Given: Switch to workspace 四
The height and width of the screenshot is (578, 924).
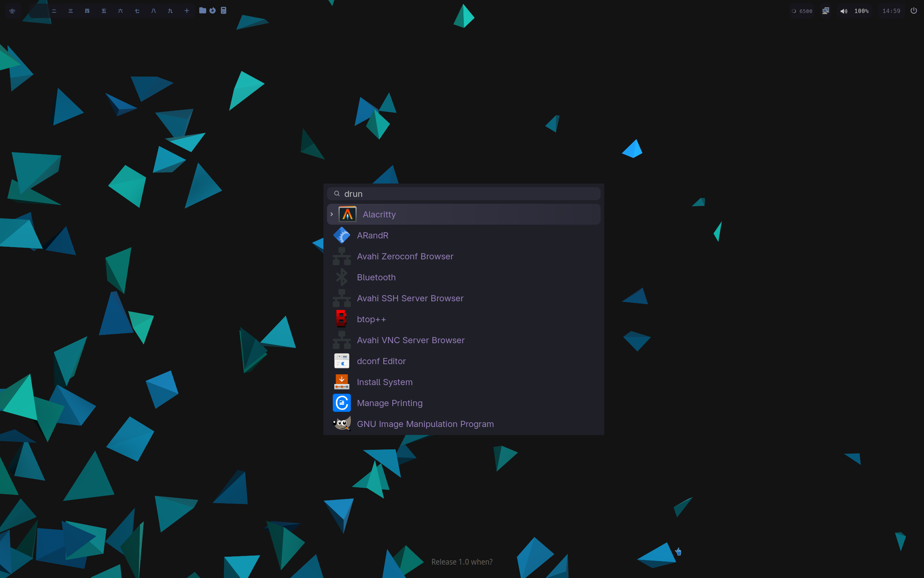Looking at the screenshot, I should 87,11.
